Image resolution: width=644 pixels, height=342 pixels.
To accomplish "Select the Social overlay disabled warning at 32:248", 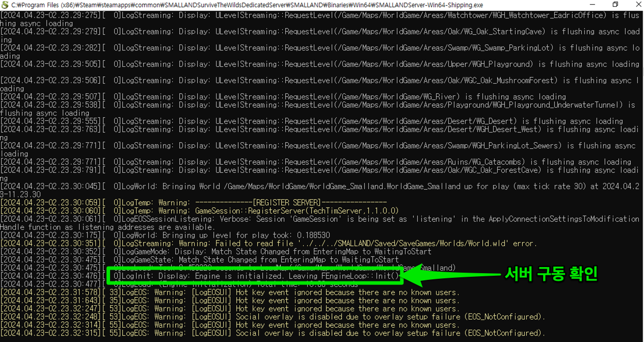I will [x=273, y=317].
